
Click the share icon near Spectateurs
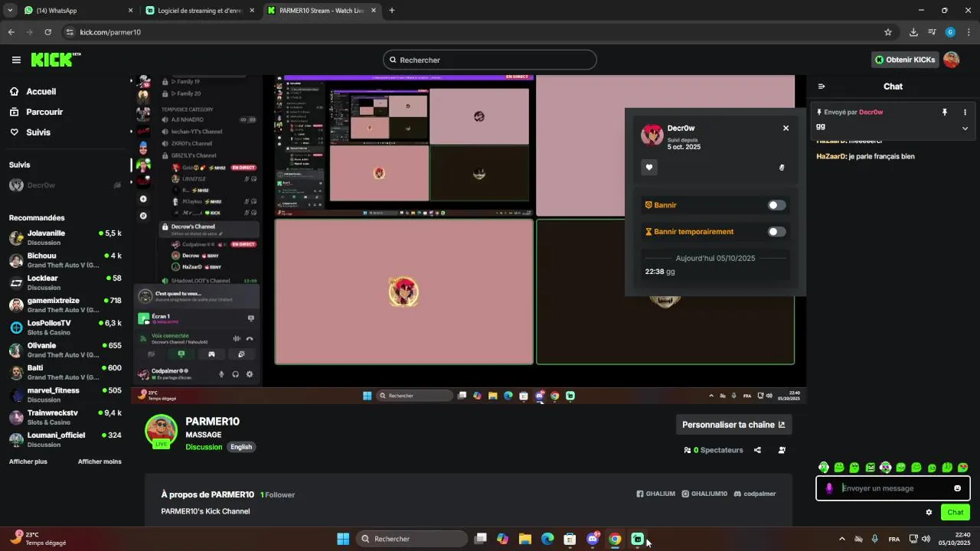[757, 450]
